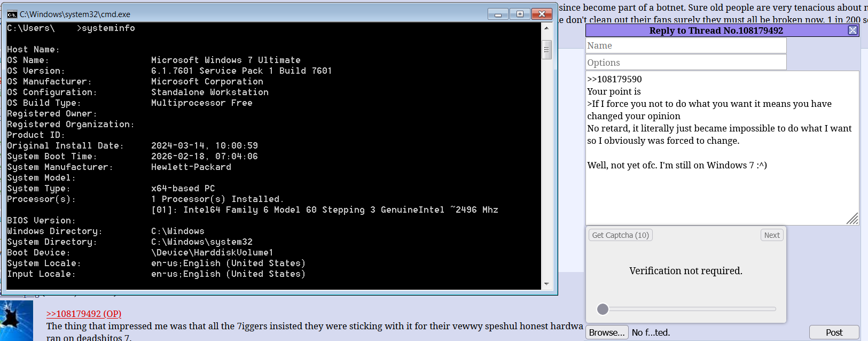868x341 pixels.
Task: Minimize the cmd.exe window
Action: 498,14
